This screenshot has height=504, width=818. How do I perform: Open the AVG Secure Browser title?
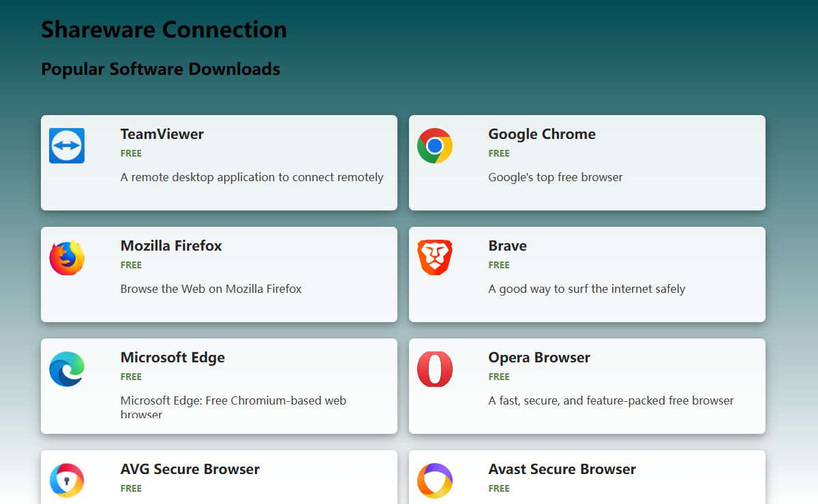[190, 469]
